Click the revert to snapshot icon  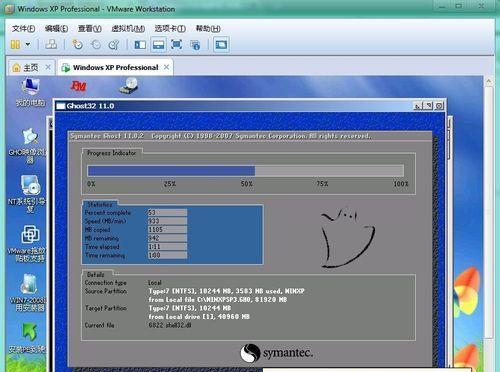(x=96, y=44)
